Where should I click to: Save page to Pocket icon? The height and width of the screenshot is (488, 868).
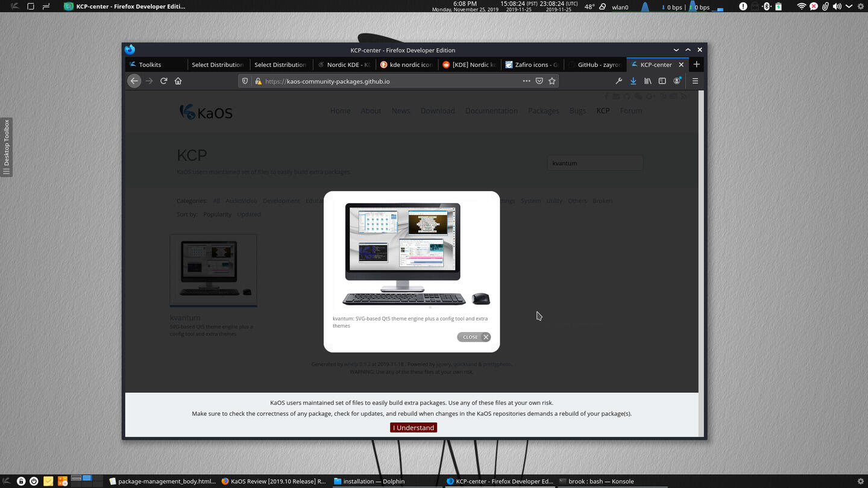point(539,81)
